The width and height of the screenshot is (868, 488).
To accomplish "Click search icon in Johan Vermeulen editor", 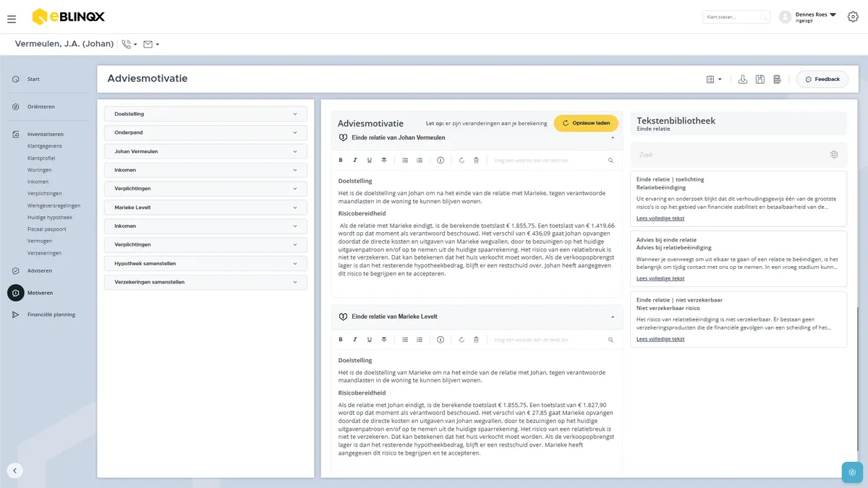I will coord(610,160).
